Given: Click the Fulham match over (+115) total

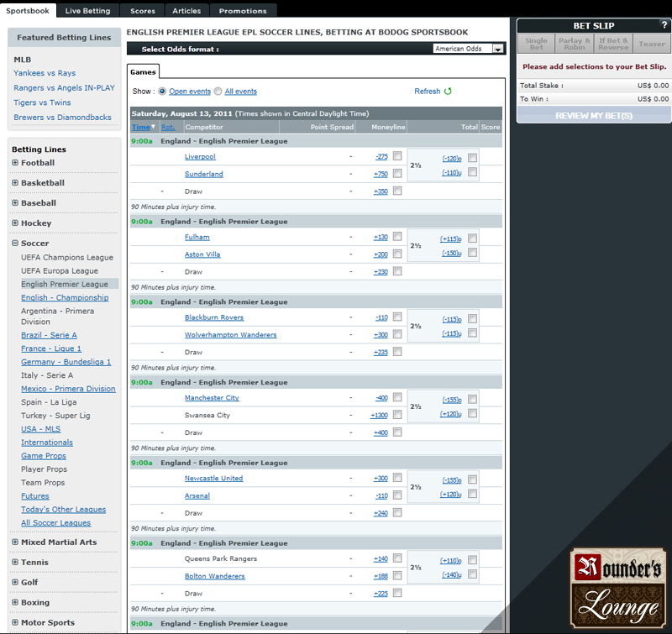Looking at the screenshot, I should pos(450,239).
